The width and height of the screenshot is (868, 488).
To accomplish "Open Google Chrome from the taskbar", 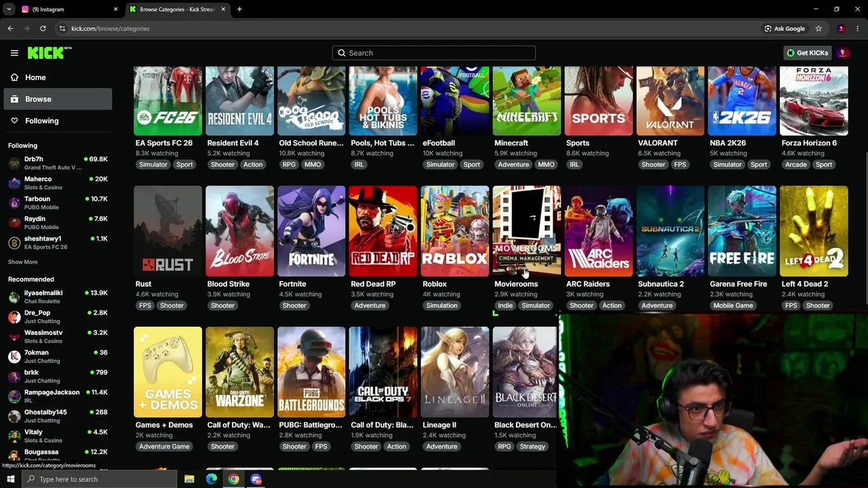I will pyautogui.click(x=233, y=479).
